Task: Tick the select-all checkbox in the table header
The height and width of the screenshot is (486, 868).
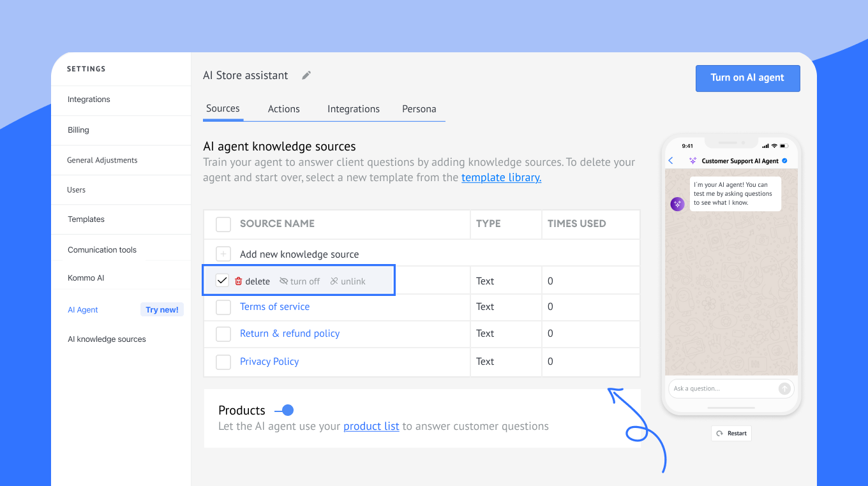Action: (223, 224)
